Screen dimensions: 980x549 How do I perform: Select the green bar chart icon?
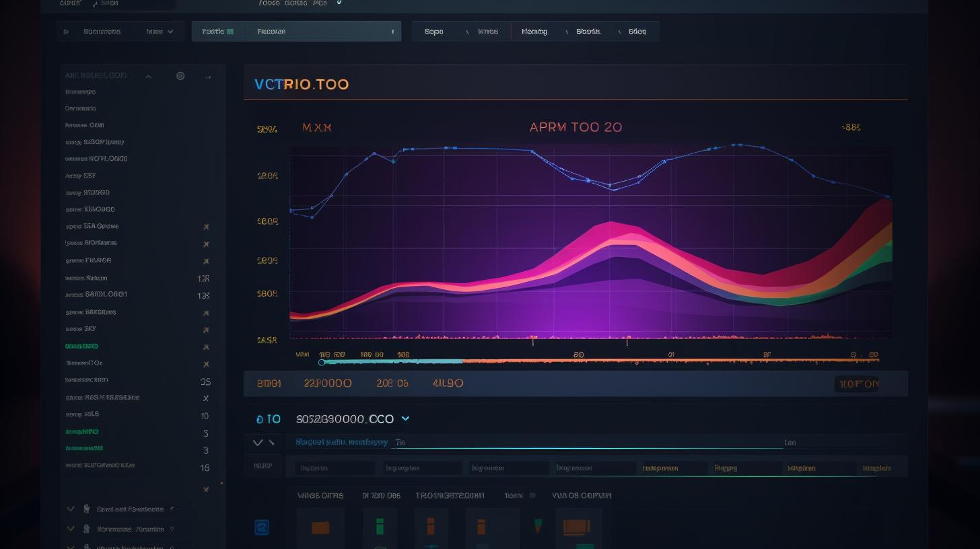click(380, 527)
